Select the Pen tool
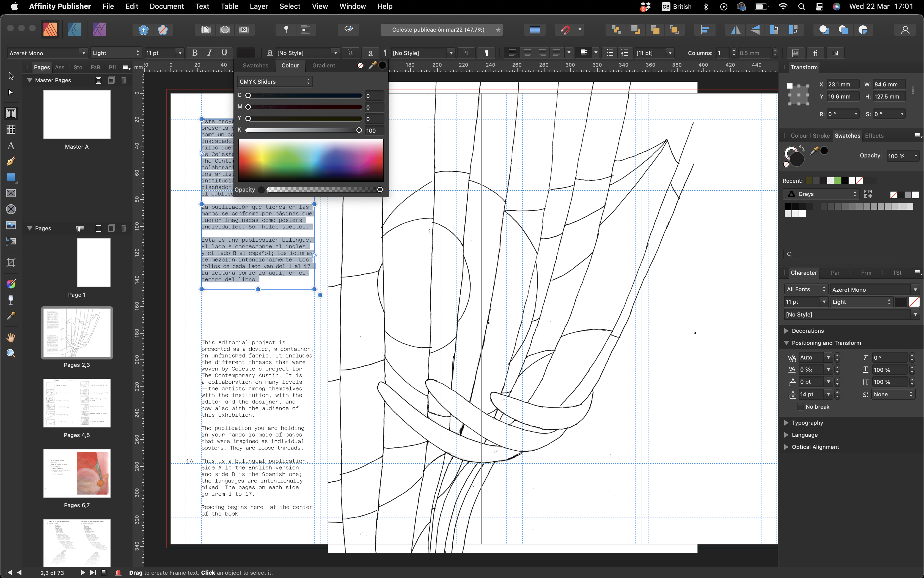This screenshot has width=924, height=578. tap(11, 161)
